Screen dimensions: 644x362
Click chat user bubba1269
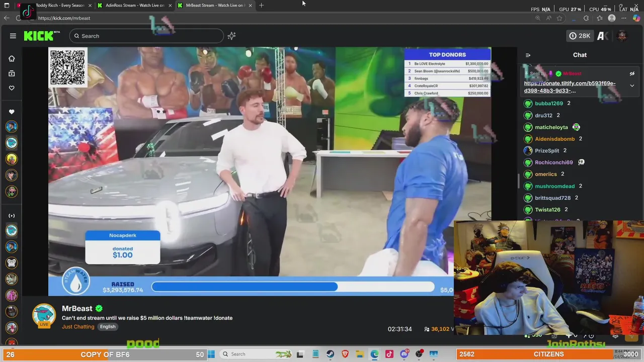click(548, 104)
